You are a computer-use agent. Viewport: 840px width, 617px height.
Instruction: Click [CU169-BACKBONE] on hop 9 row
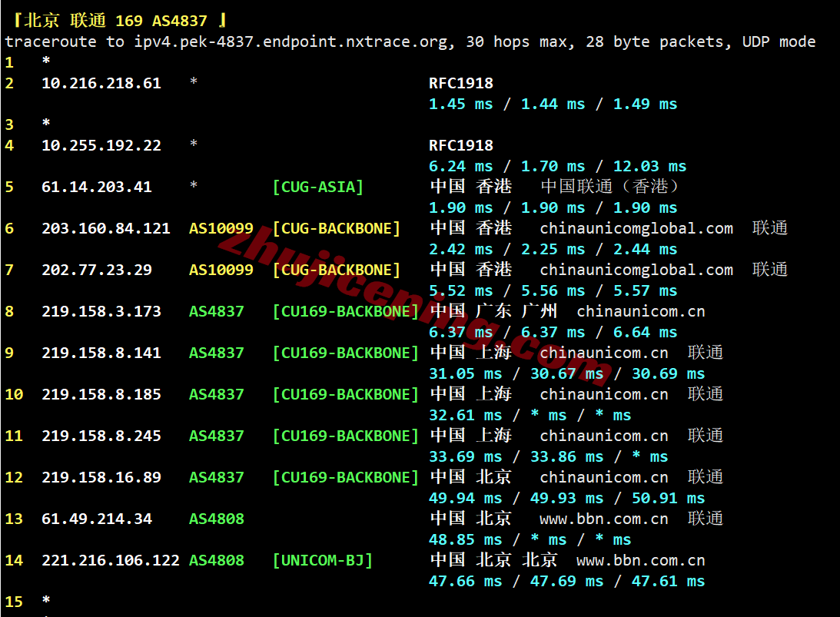[x=346, y=353]
